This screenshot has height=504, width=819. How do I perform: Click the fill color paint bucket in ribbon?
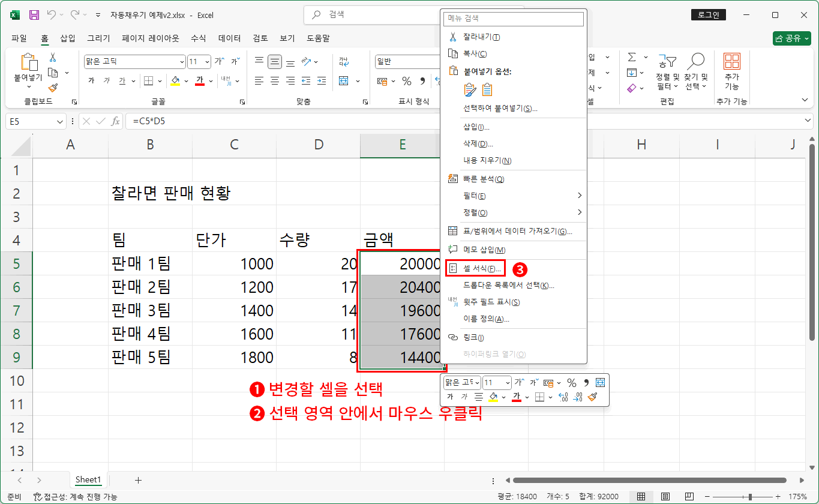(175, 80)
